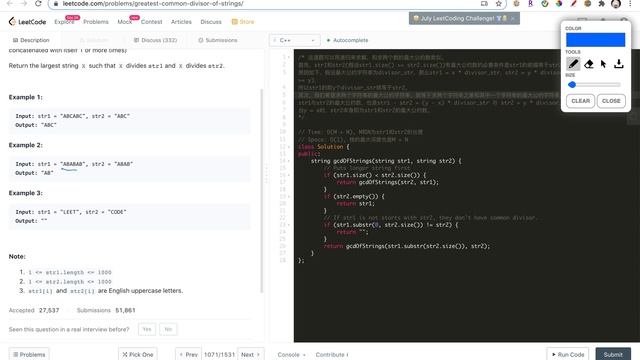Reload the page in browser
The image size is (640, 360).
[38, 4]
